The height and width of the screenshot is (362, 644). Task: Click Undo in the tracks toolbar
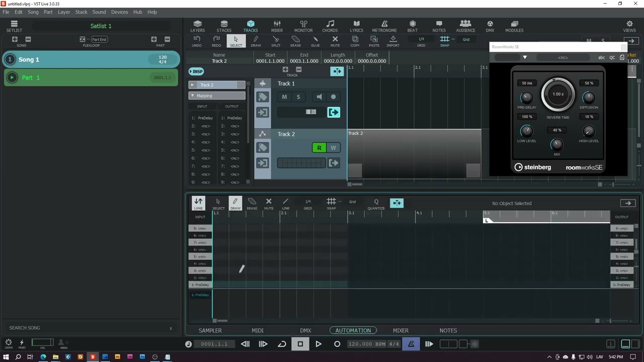[197, 42]
